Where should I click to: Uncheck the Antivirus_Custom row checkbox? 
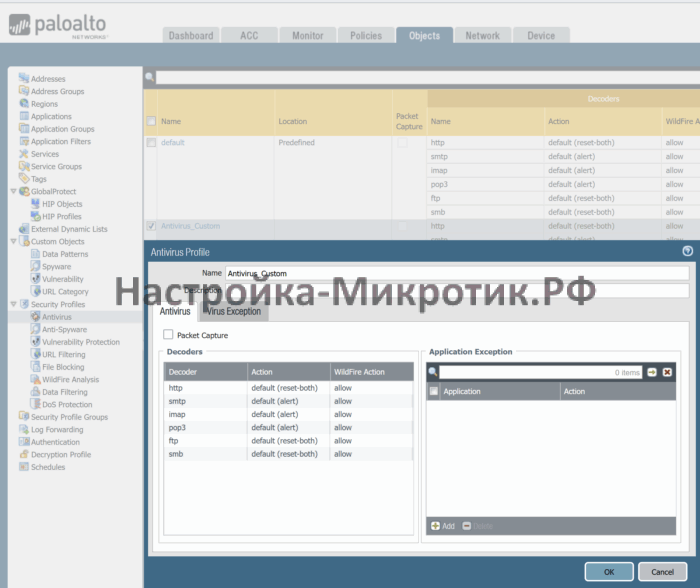pyautogui.click(x=151, y=226)
